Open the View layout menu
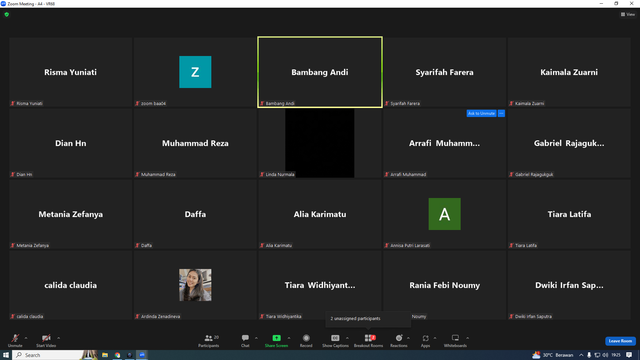 coord(628,14)
